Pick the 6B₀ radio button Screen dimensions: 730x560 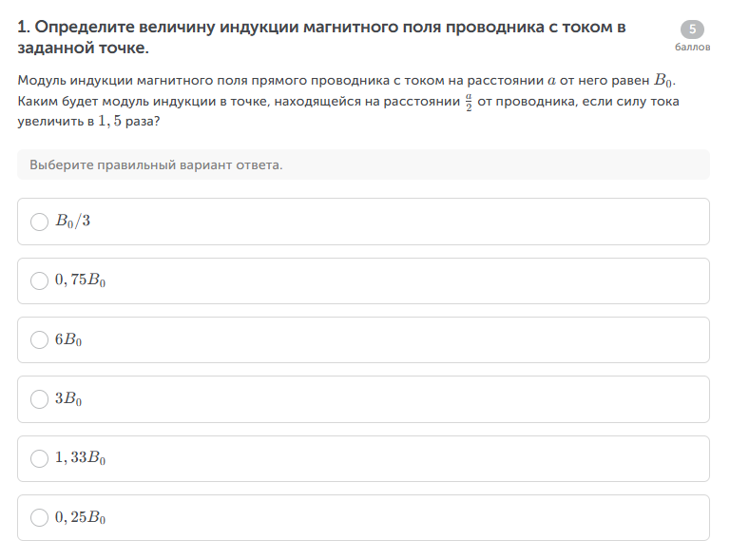(39, 340)
